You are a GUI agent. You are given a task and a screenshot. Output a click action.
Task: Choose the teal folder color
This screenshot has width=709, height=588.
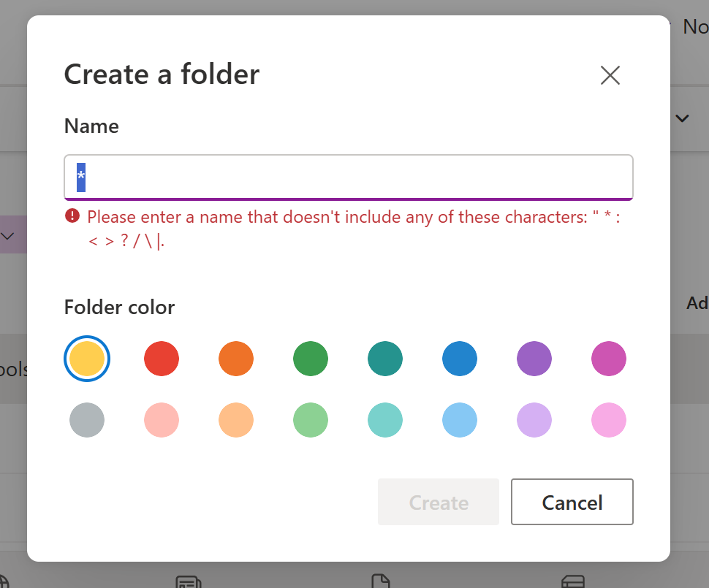385,359
